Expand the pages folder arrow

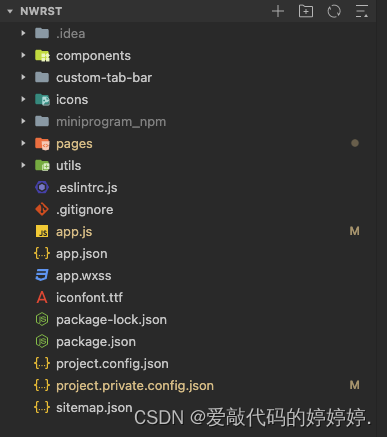coord(23,143)
